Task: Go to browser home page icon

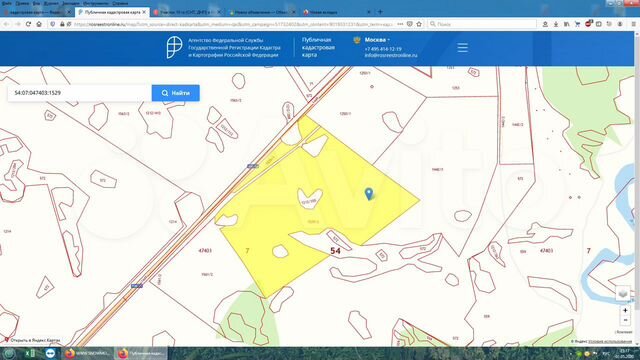Action: pyautogui.click(x=39, y=24)
